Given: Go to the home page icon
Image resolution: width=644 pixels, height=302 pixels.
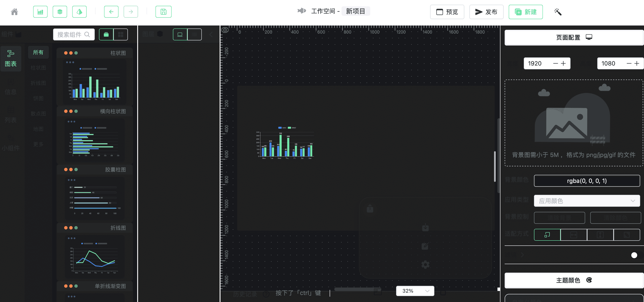Looking at the screenshot, I should pos(14,11).
